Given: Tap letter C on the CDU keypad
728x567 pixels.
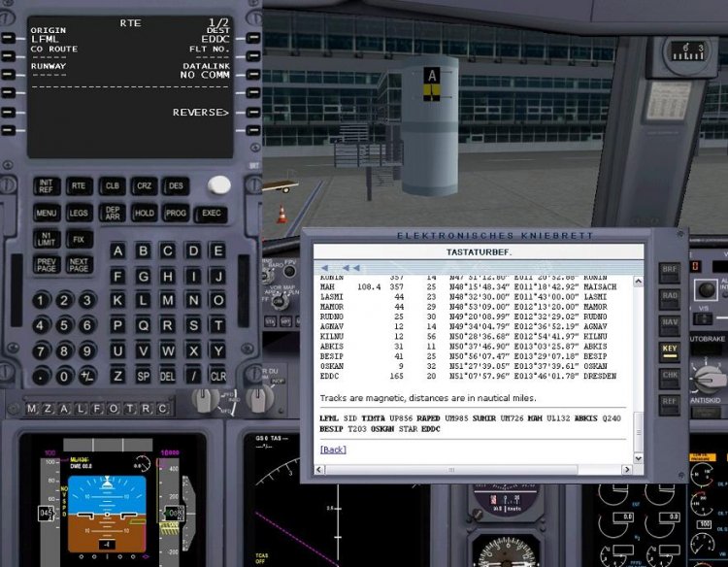Looking at the screenshot, I should tap(168, 251).
